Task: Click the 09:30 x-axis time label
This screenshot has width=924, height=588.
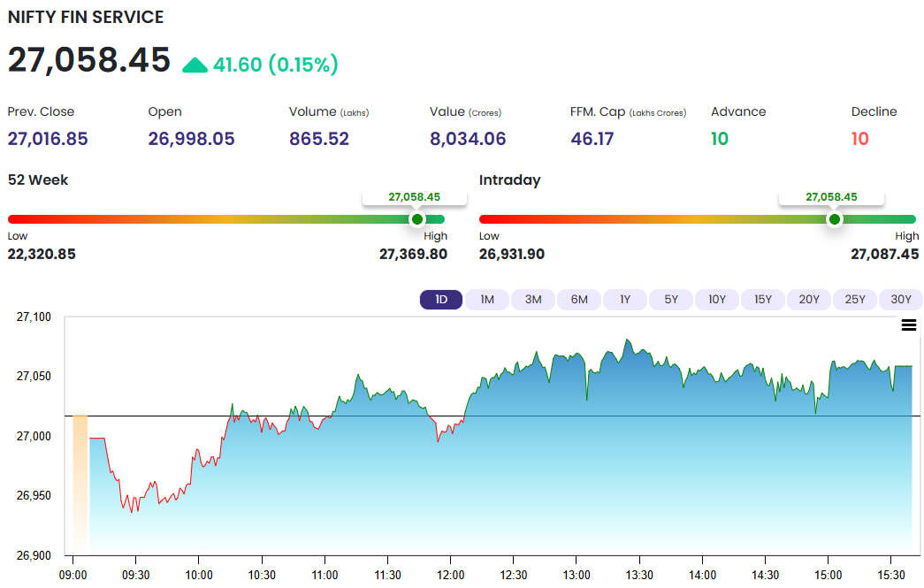Action: [x=136, y=575]
